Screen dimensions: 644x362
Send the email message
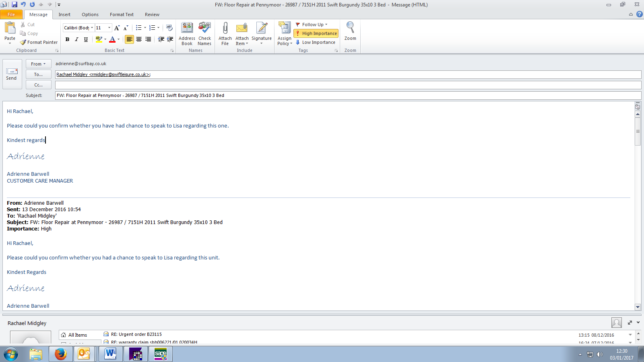pyautogui.click(x=12, y=74)
